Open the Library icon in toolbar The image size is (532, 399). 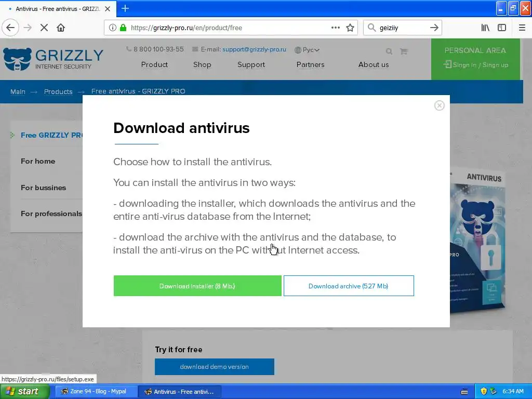485,28
